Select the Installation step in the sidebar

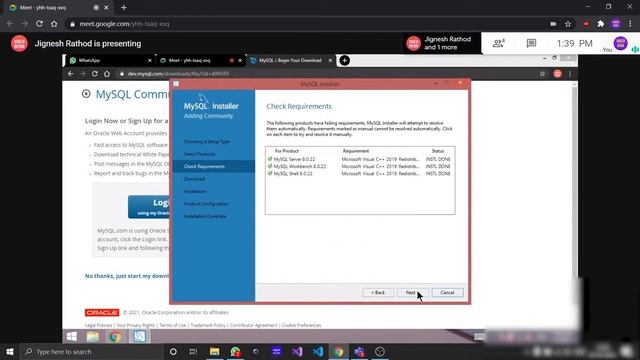coord(195,191)
